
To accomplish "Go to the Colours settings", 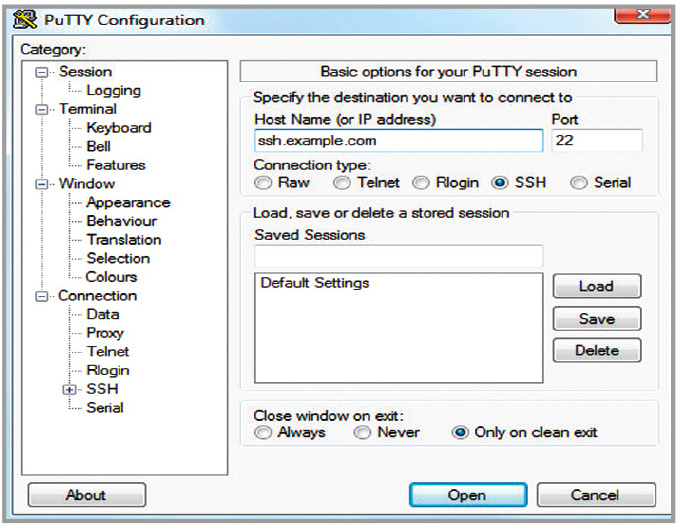I will [x=111, y=277].
